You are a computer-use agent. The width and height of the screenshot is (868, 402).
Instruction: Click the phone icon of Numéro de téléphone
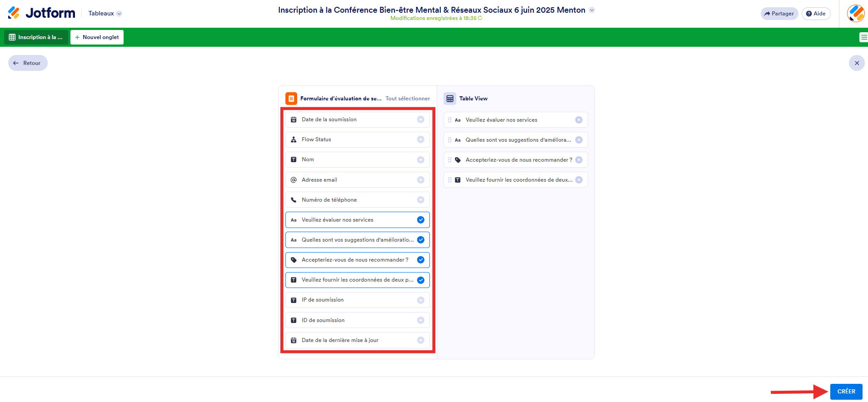pyautogui.click(x=294, y=200)
